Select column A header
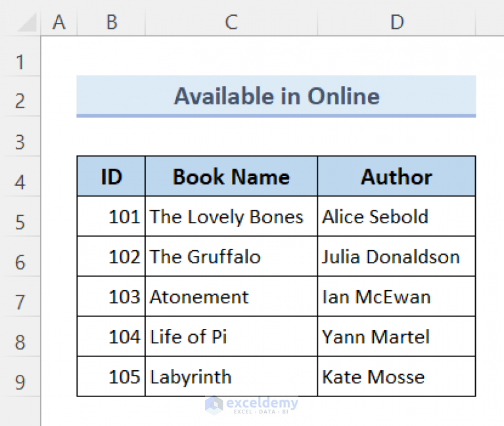Screen dimensions: 504x426 click(59, 22)
